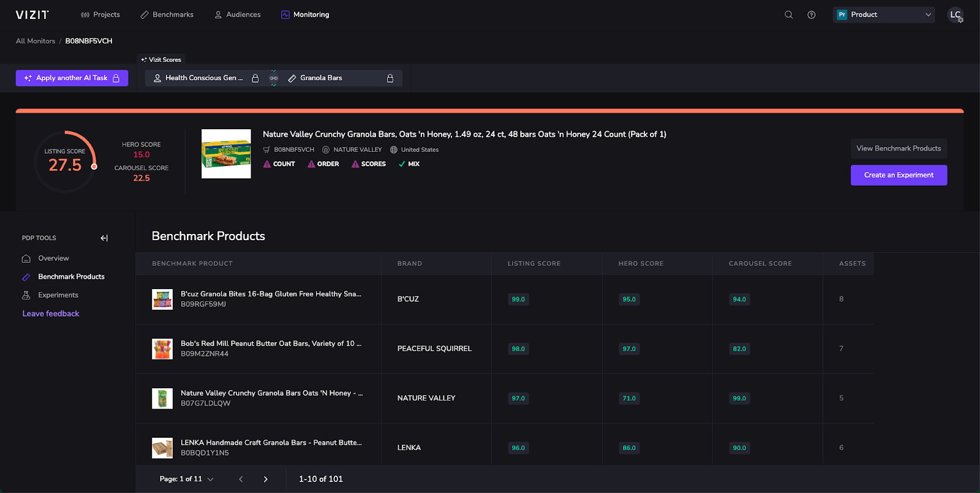Click View Benchmark Products button
This screenshot has height=493, width=980.
pyautogui.click(x=899, y=148)
